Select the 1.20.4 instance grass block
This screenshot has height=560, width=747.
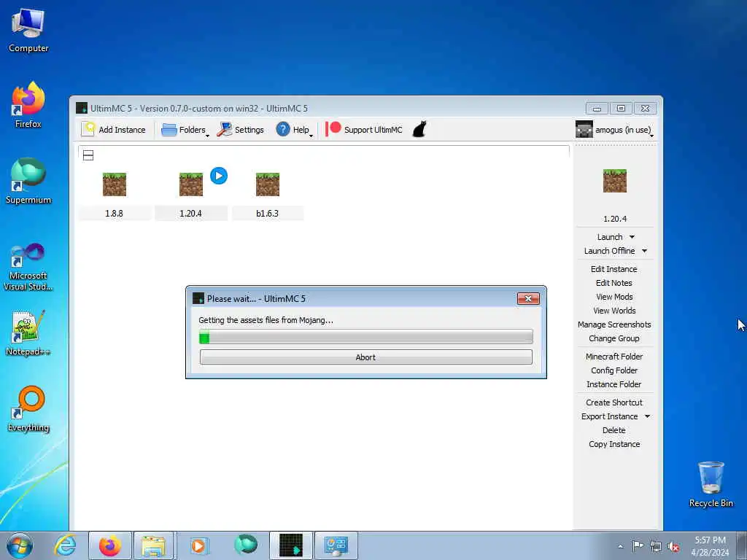click(x=191, y=184)
